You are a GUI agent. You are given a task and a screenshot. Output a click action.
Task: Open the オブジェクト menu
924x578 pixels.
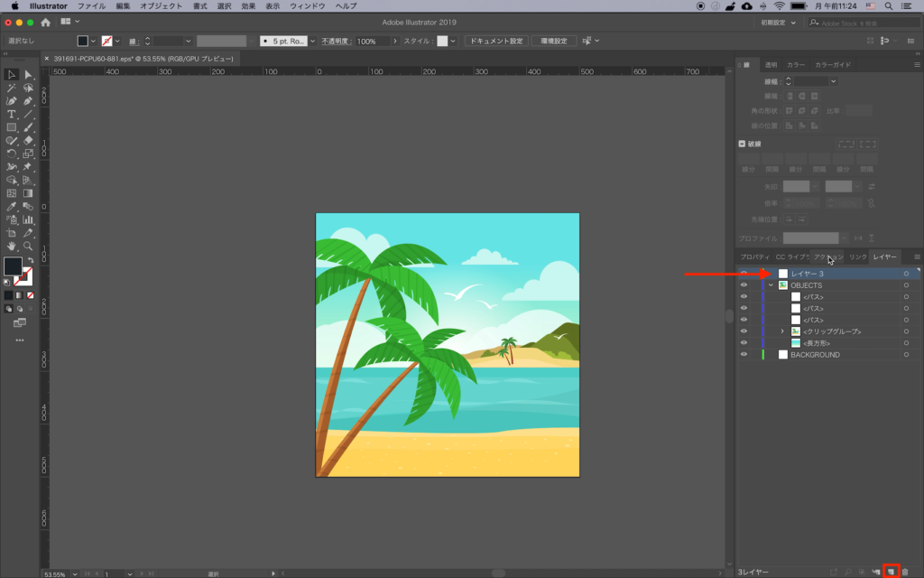click(x=161, y=6)
